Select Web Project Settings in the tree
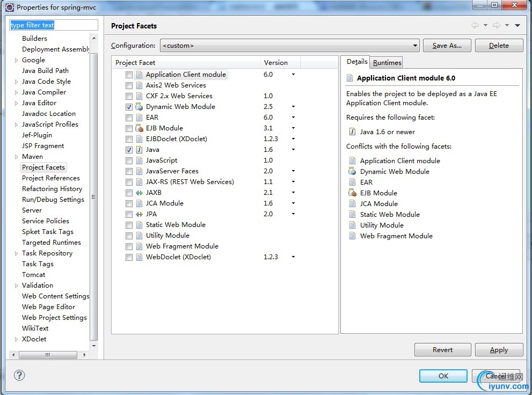 pyautogui.click(x=54, y=318)
